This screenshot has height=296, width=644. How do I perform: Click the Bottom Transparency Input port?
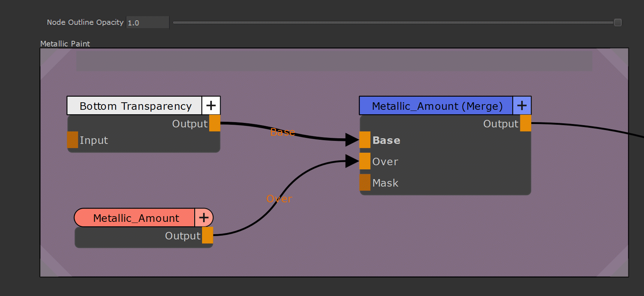pos(72,140)
